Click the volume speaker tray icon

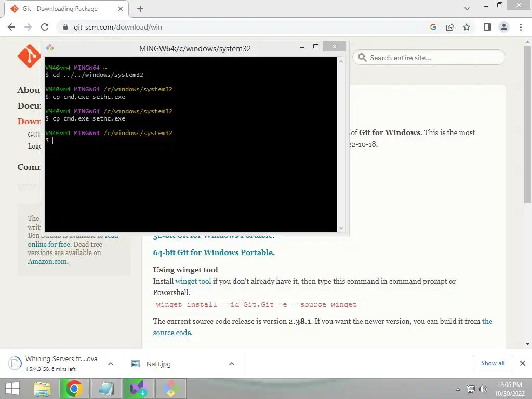483,389
